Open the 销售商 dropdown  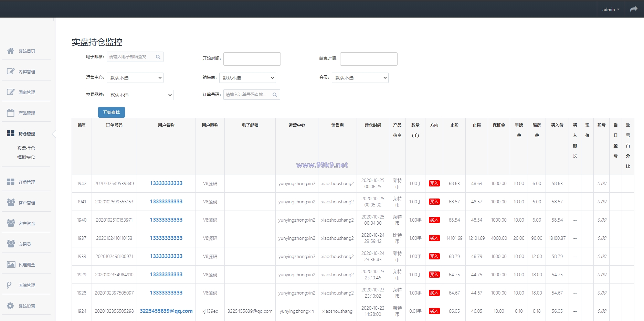click(x=247, y=78)
